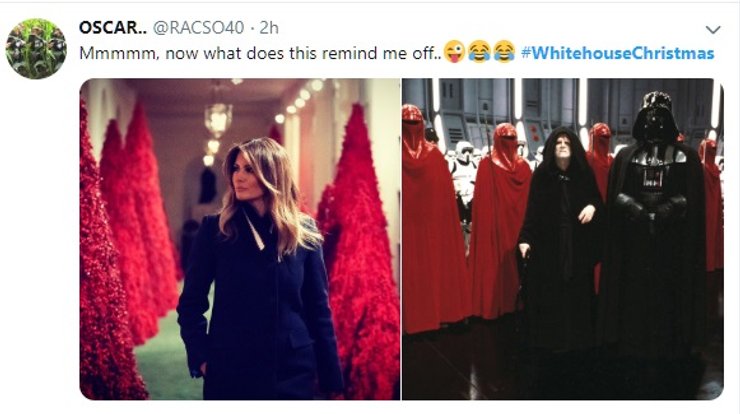The image size is (740, 414).
Task: Click the winking tongue-out emoji
Action: [x=454, y=52]
